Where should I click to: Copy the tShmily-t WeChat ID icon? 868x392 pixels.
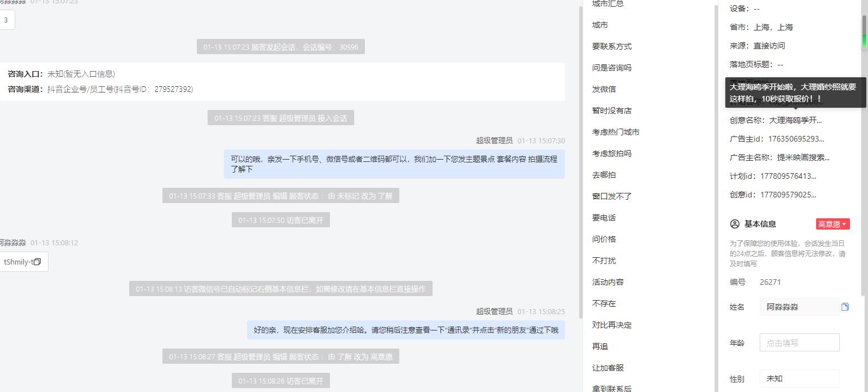tap(37, 262)
